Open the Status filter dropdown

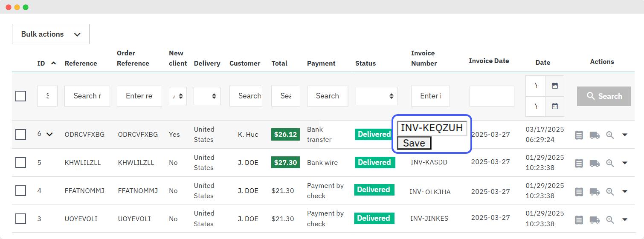tap(376, 96)
